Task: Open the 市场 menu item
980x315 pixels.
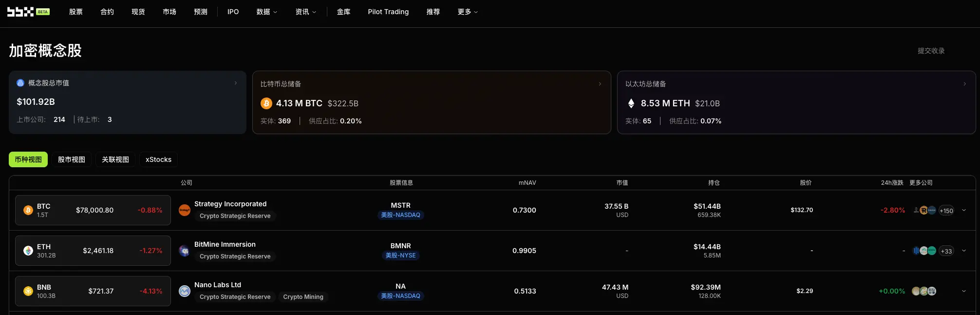Action: [x=170, y=12]
